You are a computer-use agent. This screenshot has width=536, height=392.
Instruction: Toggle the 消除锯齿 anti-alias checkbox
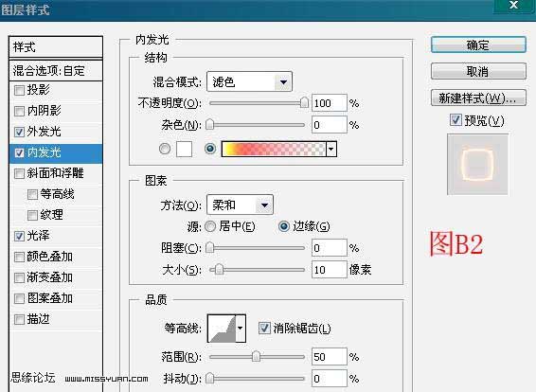point(264,329)
